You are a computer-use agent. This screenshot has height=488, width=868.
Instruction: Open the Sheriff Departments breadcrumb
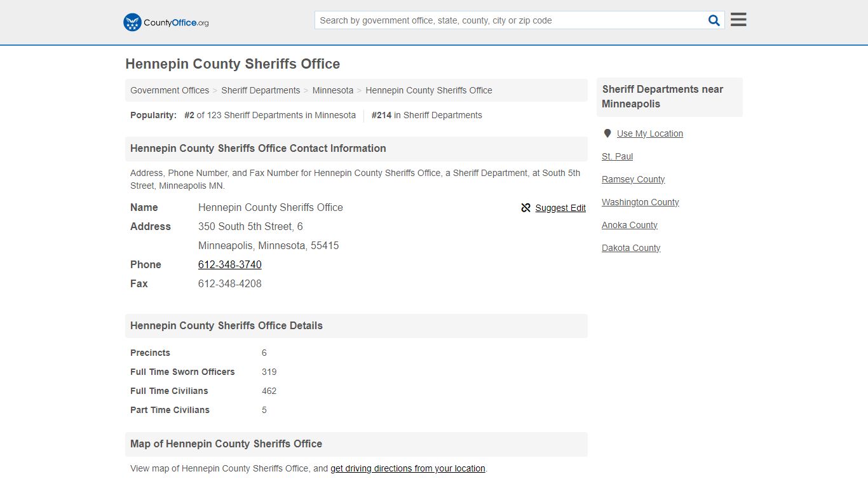(261, 90)
